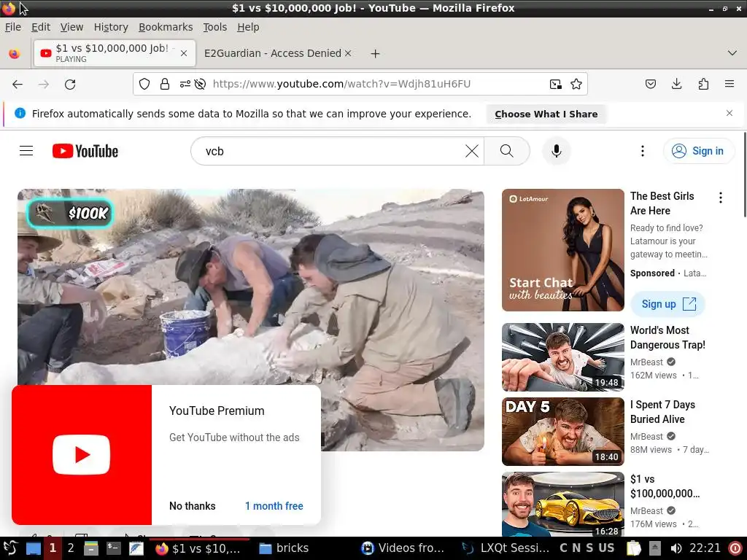Open tracking protection shield panel
Viewport: 747px width, 560px height.
pos(144,85)
